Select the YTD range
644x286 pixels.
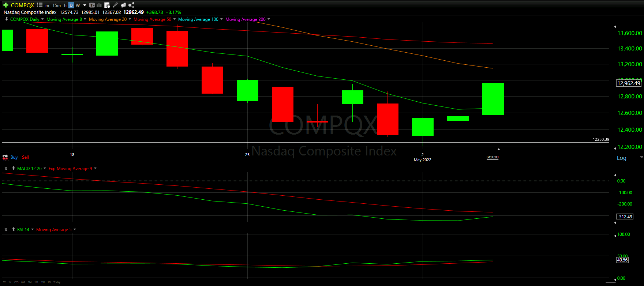16,282
